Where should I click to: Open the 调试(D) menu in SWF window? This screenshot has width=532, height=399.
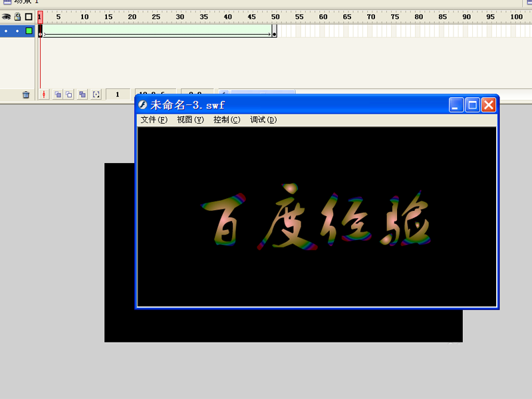[x=263, y=120]
